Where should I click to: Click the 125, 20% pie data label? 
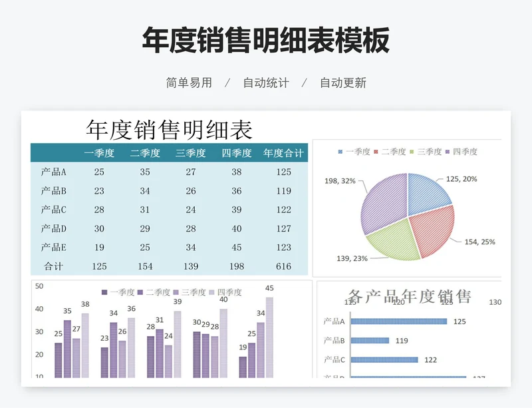462,179
